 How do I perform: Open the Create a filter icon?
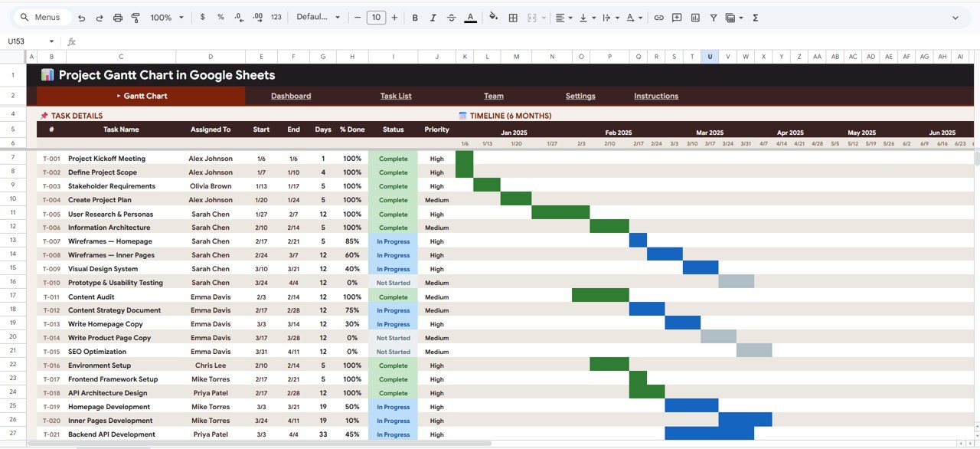pos(713,17)
